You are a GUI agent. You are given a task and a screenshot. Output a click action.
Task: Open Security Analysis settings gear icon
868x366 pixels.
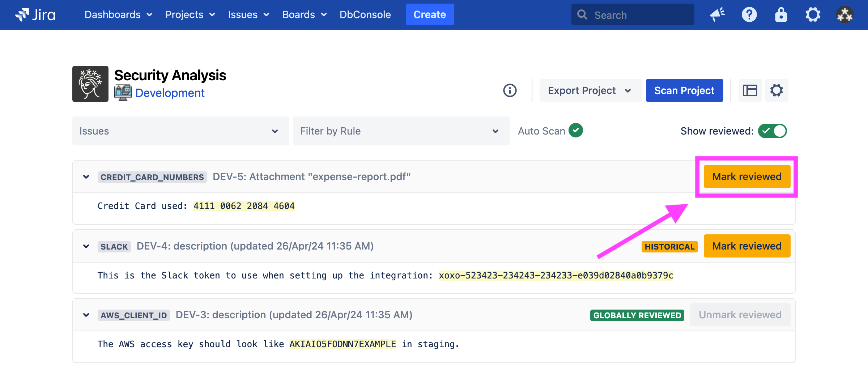click(776, 90)
